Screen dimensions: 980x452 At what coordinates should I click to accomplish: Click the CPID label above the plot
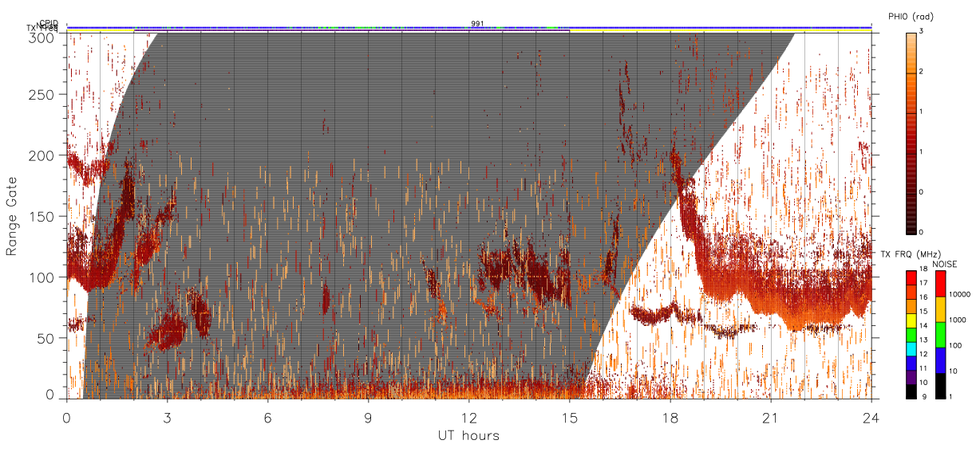click(x=49, y=23)
